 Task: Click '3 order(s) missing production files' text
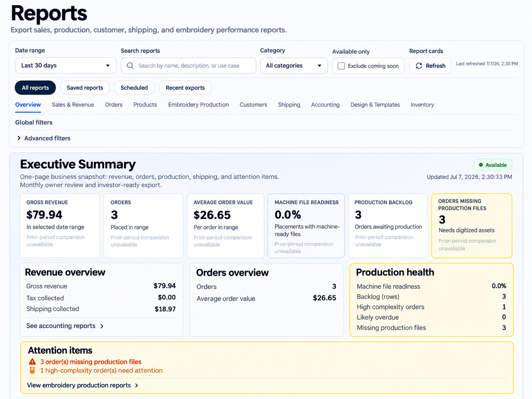(x=91, y=362)
